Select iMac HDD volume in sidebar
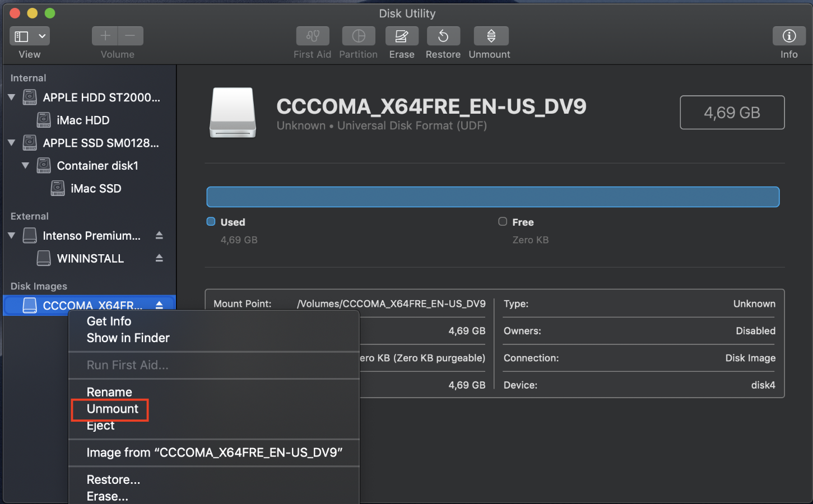This screenshot has width=813, height=504. coord(83,120)
